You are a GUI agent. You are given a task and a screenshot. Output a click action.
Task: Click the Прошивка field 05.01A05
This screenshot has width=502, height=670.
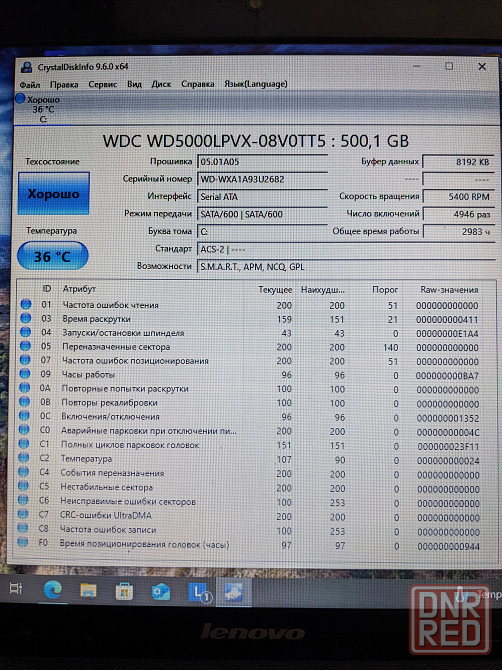[x=262, y=162]
